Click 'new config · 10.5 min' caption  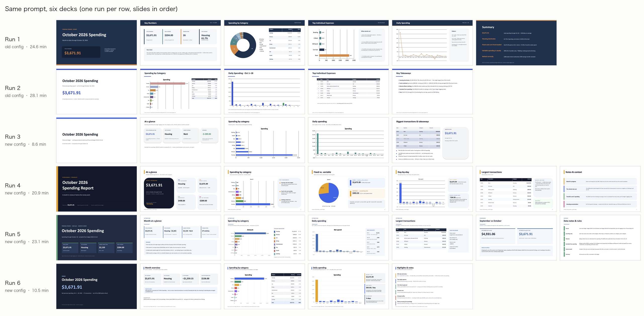click(27, 291)
